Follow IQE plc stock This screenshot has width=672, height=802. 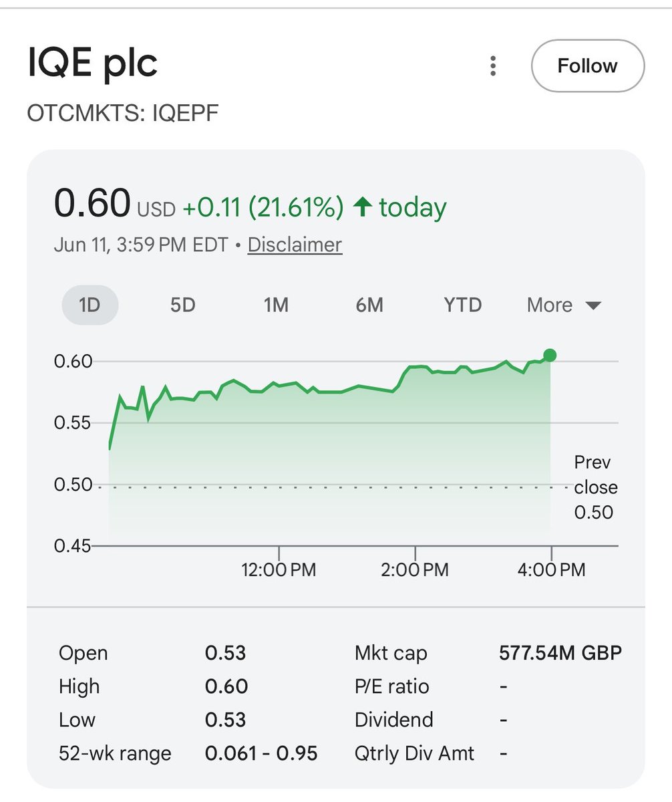coord(588,65)
